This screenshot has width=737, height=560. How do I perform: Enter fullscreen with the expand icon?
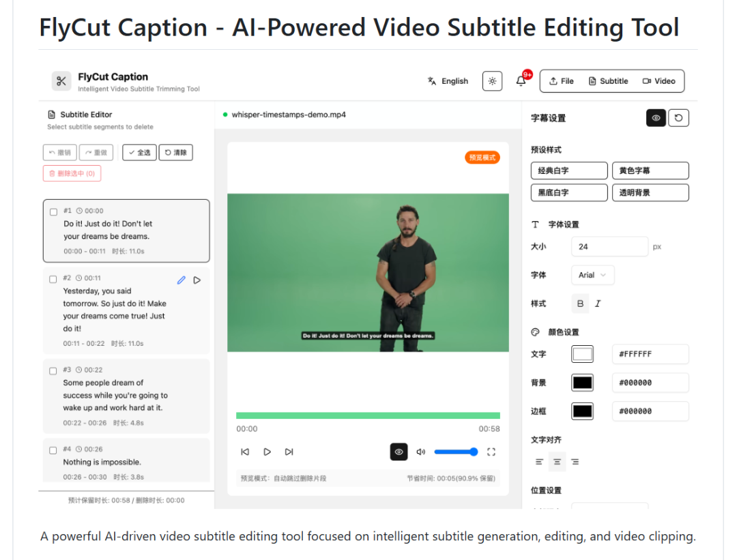click(x=491, y=452)
